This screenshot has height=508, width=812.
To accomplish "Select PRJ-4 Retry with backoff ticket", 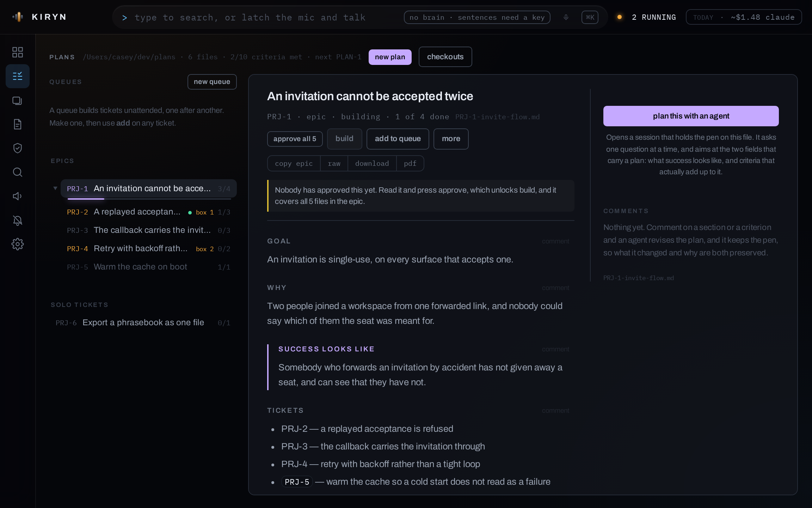I will (x=149, y=249).
